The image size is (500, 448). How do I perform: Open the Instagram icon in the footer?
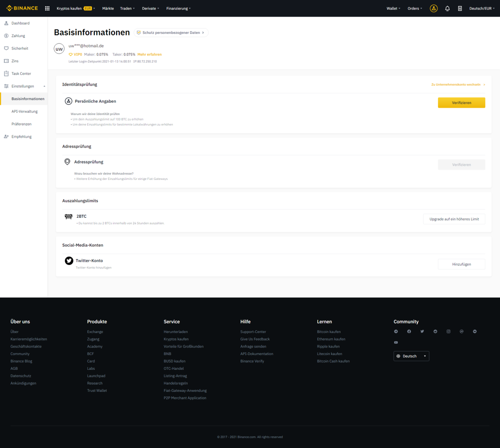(x=448, y=331)
